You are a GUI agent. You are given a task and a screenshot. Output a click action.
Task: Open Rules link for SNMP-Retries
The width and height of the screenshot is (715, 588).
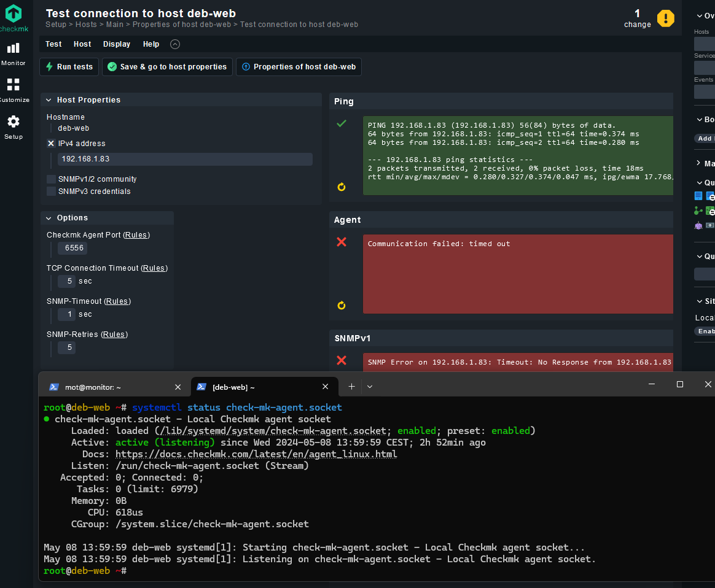tap(114, 335)
